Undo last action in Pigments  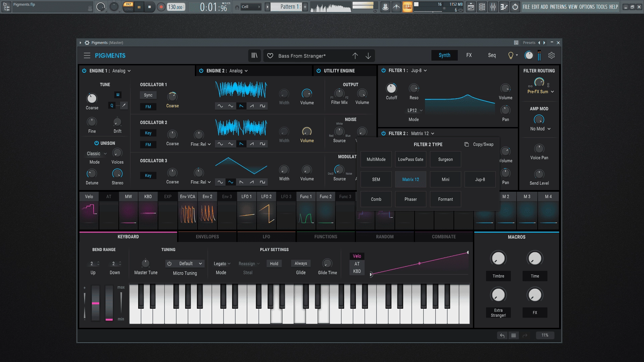coord(502,335)
